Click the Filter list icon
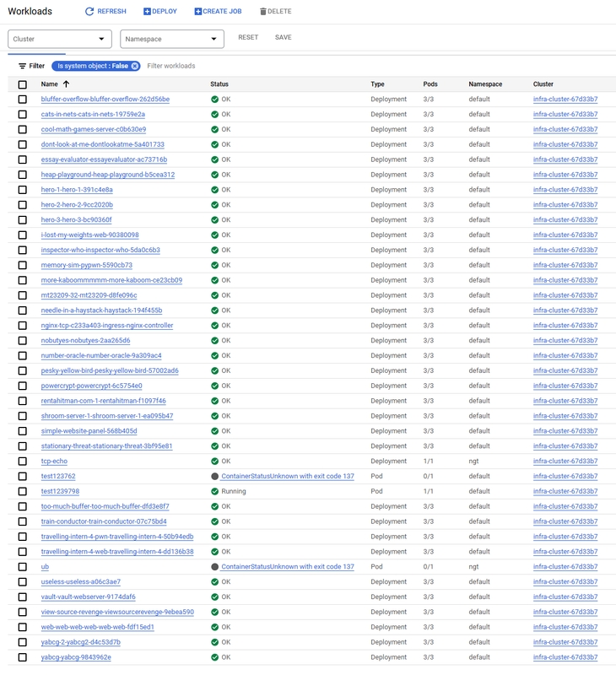The width and height of the screenshot is (616, 675). tap(23, 66)
